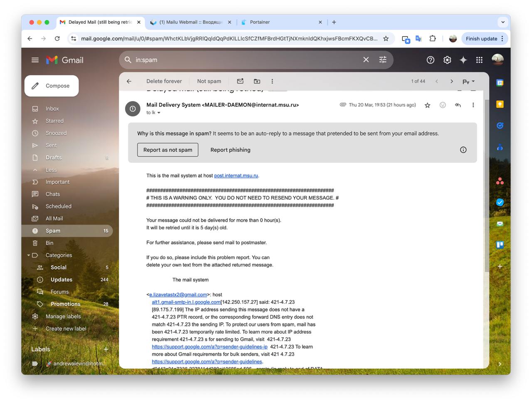This screenshot has width=532, height=403.
Task: Open the Google apps grid
Action: [479, 60]
